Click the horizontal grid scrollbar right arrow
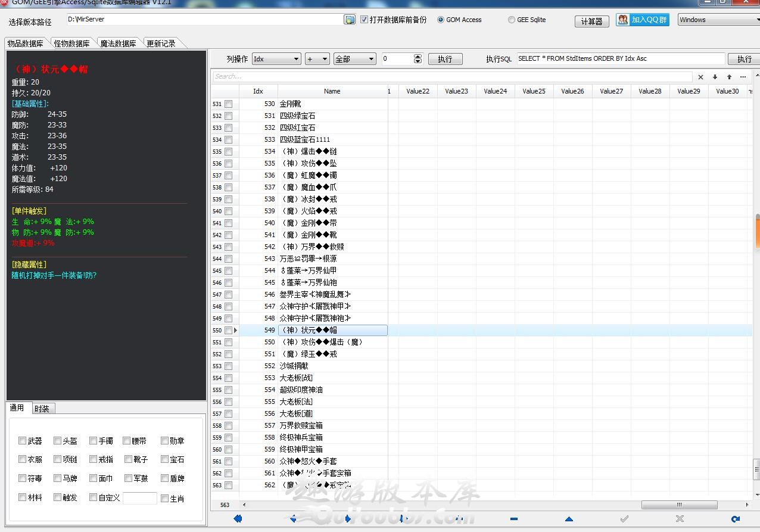This screenshot has width=760, height=532. tap(747, 505)
